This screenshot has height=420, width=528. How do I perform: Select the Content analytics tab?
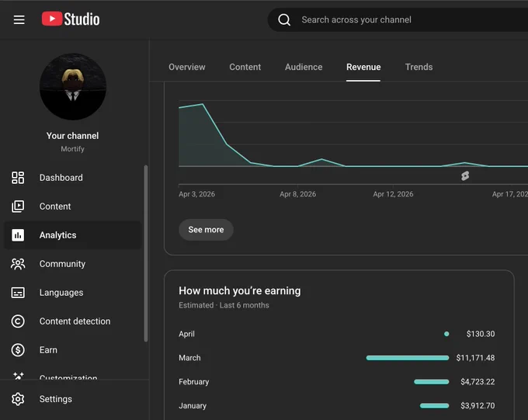[245, 67]
